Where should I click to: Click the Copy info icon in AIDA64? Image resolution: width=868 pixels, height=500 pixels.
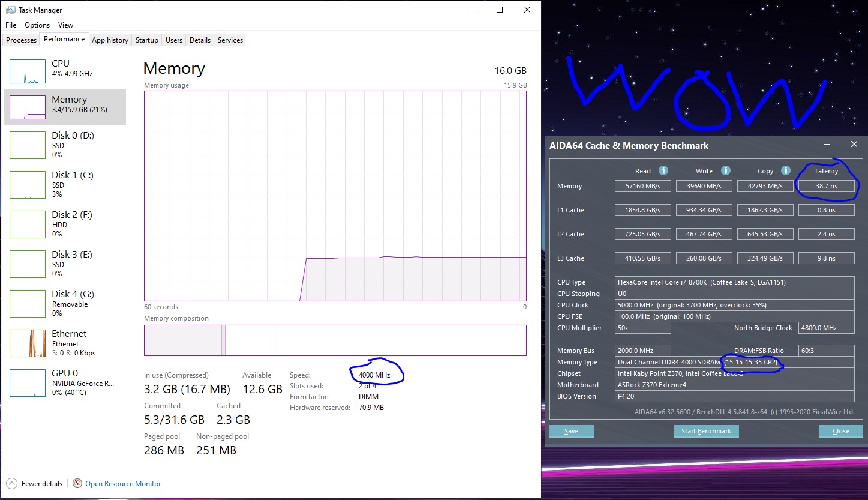786,170
